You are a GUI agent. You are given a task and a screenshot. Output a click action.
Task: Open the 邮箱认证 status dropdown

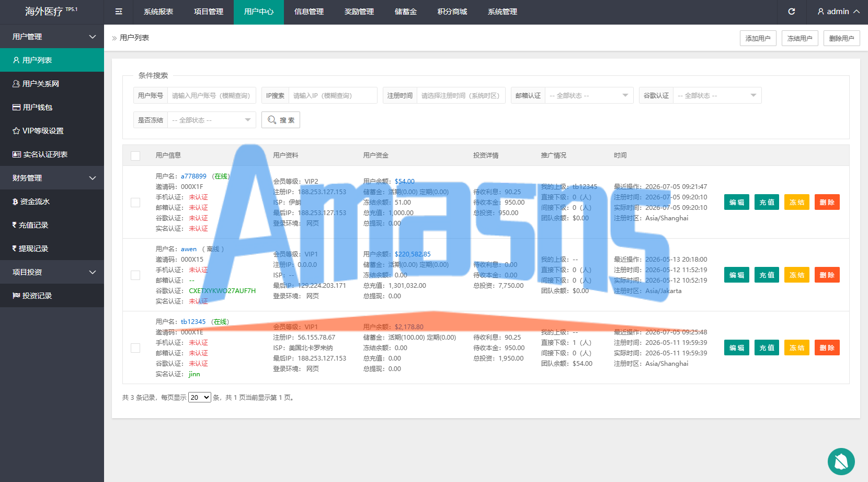point(589,95)
